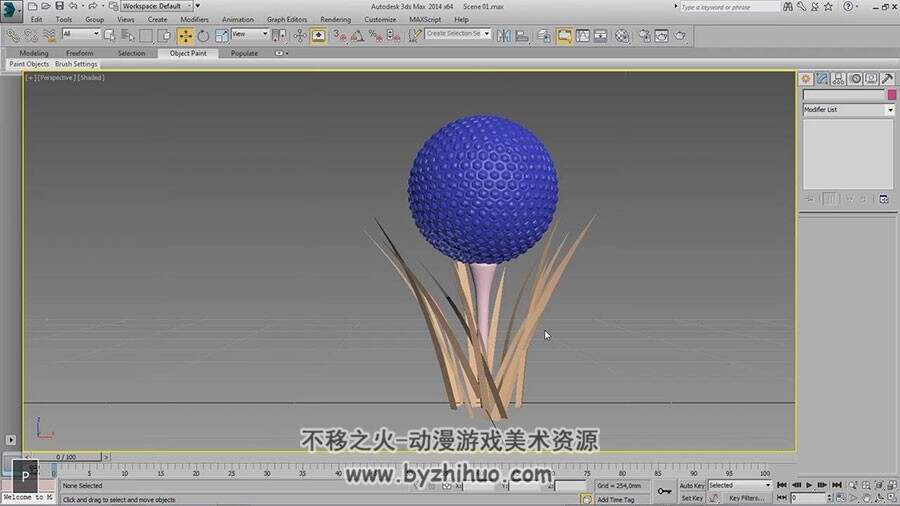900x506 pixels.
Task: Open the Material Editor
Action: click(622, 36)
